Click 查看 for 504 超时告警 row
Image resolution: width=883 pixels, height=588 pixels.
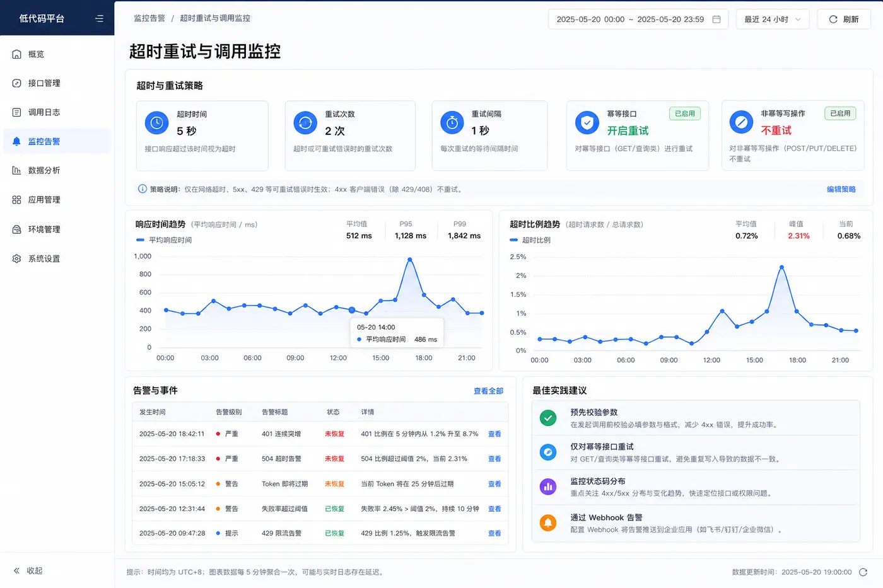pos(494,459)
